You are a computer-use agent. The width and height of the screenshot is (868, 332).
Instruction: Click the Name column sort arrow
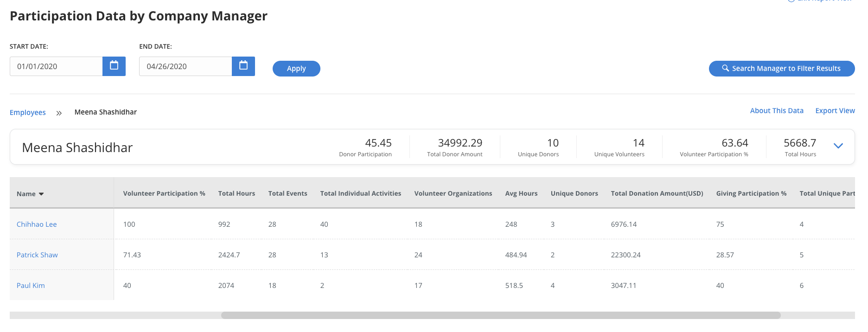pos(41,194)
